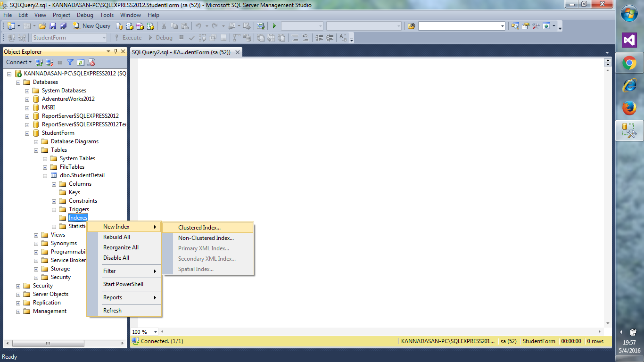Open Object Explorer window position dropdown arrow
644x362 pixels.
(x=108, y=52)
